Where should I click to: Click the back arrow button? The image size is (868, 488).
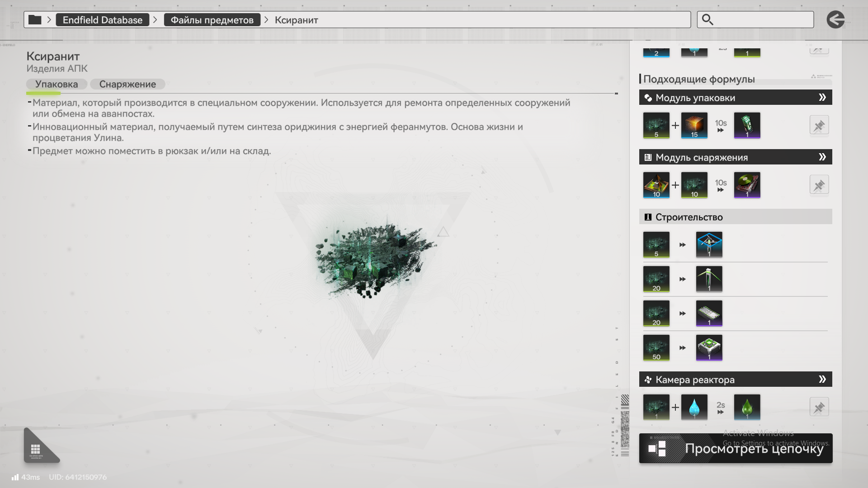pyautogui.click(x=835, y=20)
